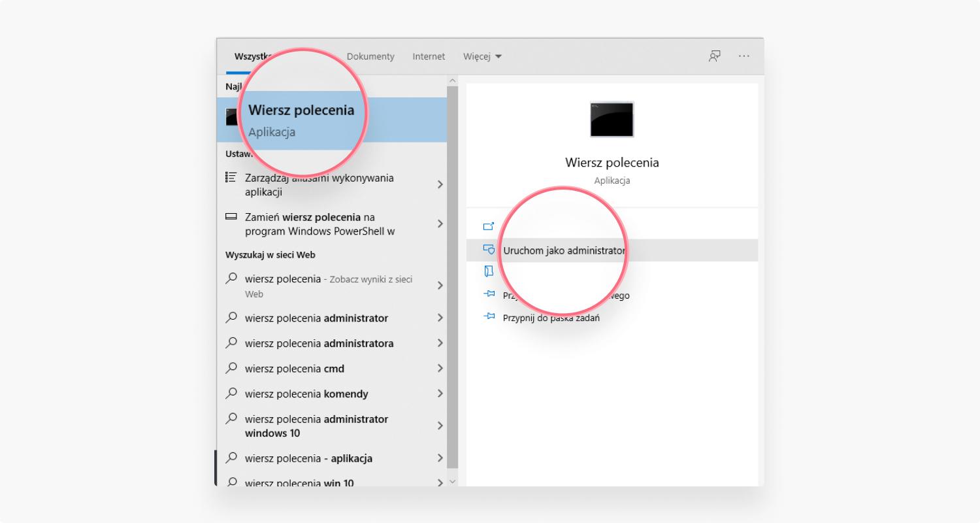Click Wiersz polecenia title in preview pane
Screen dimensions: 980x523
coord(612,162)
